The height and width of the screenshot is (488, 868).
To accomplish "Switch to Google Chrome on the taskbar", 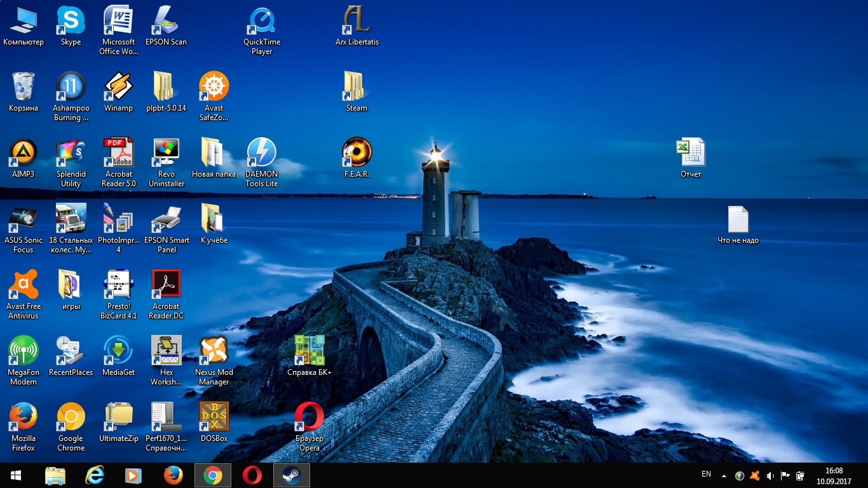I will 213,475.
